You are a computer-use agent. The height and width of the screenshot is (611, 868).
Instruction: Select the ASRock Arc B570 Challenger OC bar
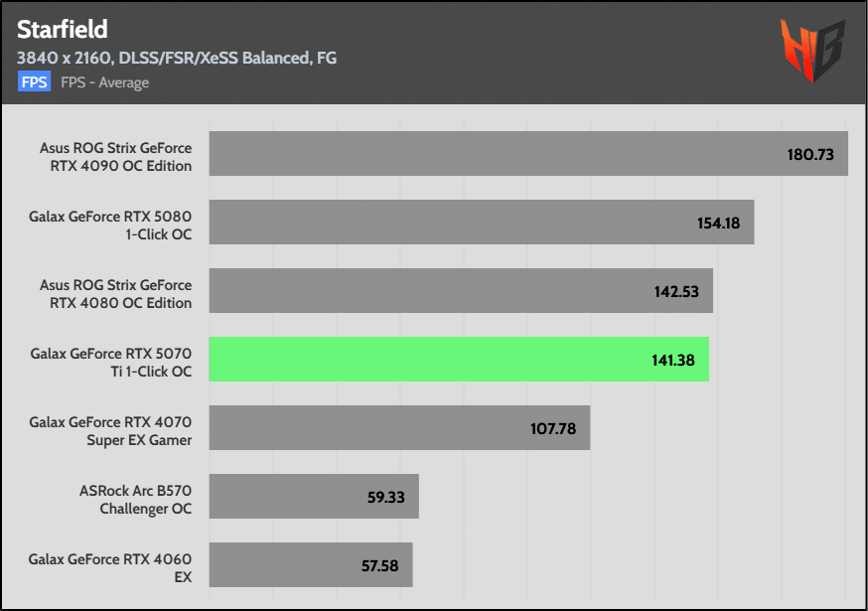point(314,497)
